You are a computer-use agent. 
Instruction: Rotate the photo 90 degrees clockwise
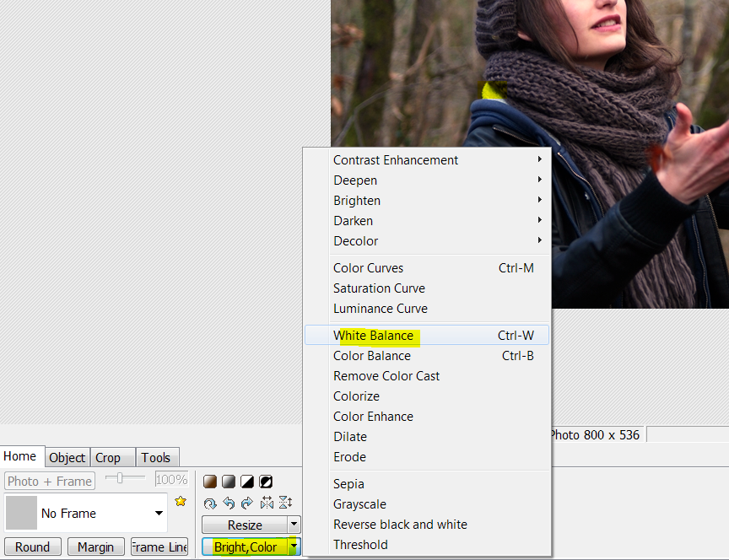(x=247, y=503)
